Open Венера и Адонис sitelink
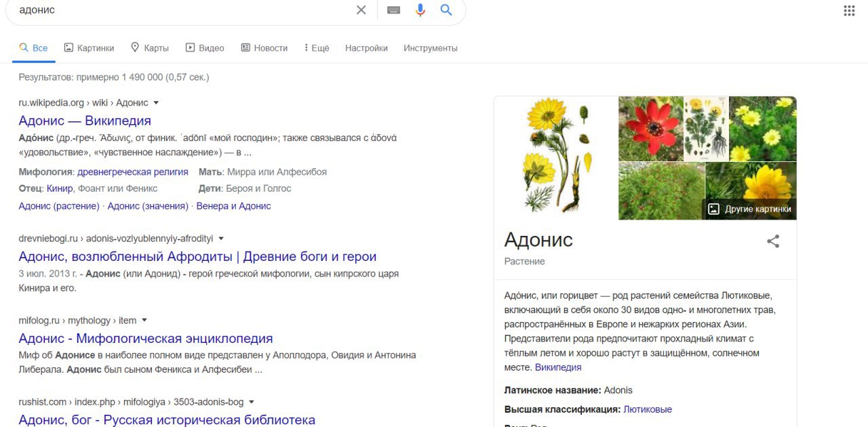 click(233, 206)
